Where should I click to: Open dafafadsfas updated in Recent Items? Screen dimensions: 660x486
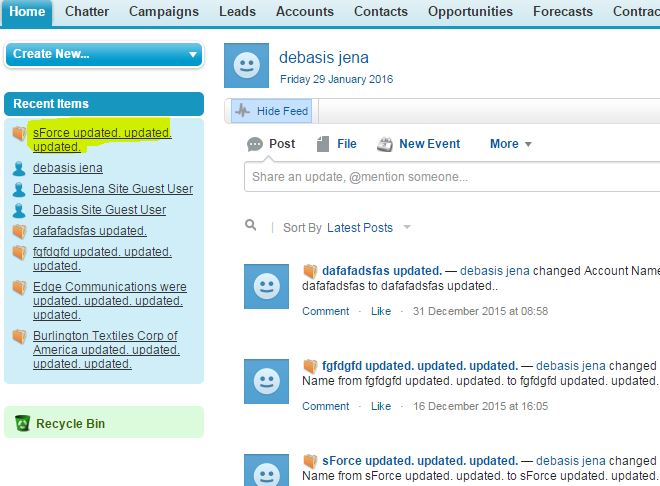[x=90, y=231]
